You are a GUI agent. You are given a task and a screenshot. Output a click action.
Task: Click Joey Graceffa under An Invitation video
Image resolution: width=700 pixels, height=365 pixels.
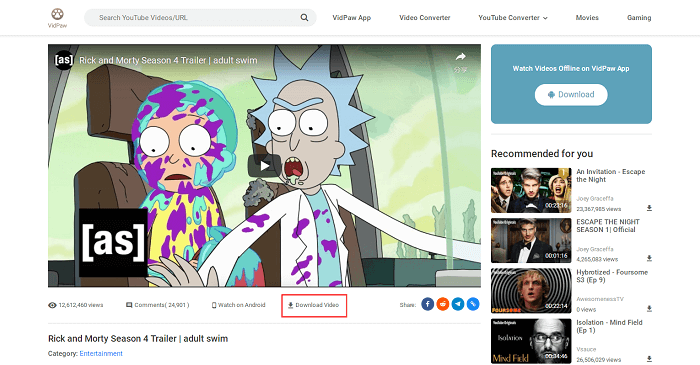tap(595, 199)
